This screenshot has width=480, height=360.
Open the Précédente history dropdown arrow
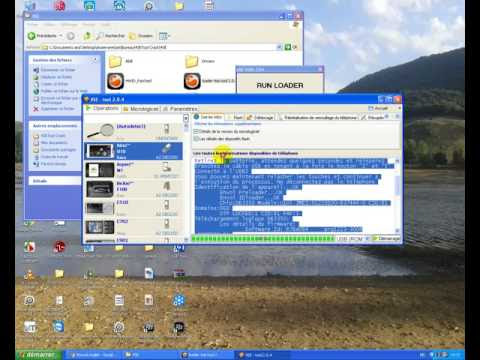tap(61, 36)
